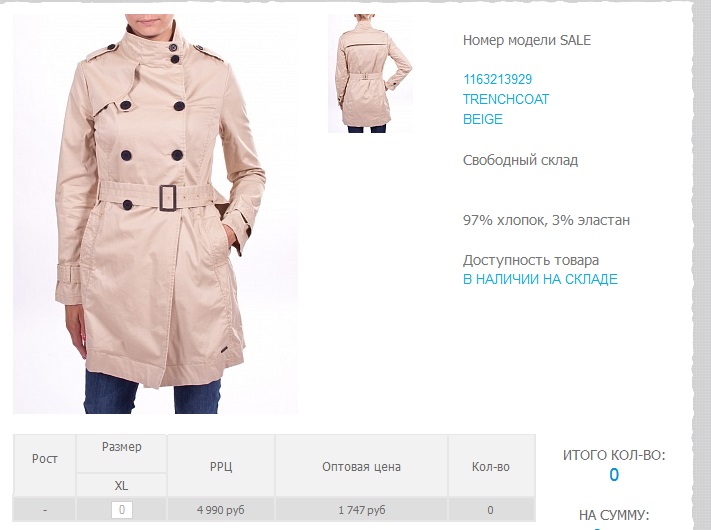Click the Свободный склад text
711x530 pixels.
pyautogui.click(x=521, y=160)
